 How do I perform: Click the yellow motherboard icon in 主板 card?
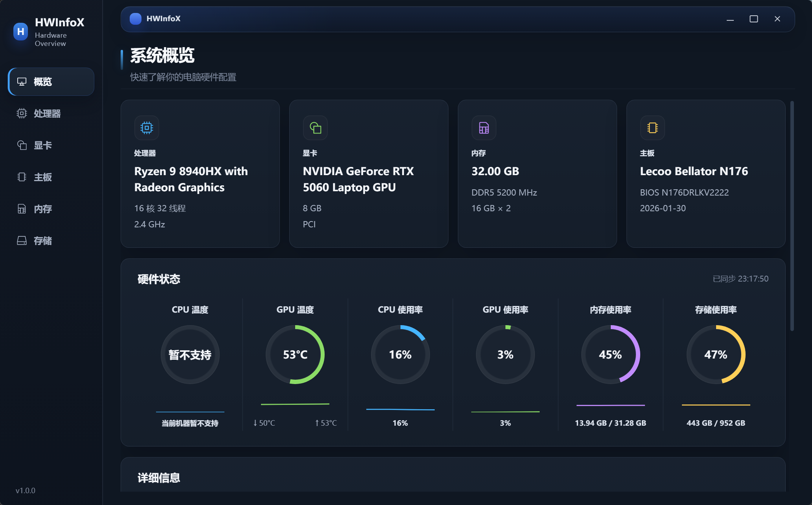(652, 128)
